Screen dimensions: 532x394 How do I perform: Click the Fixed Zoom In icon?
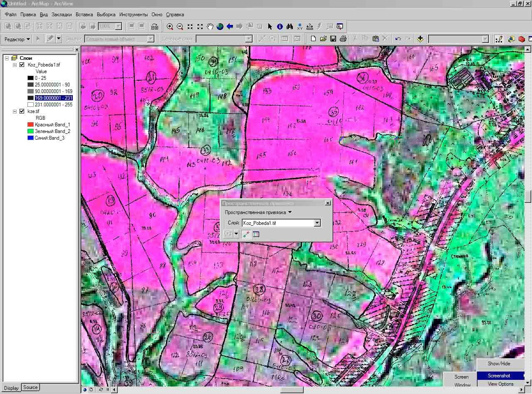click(x=190, y=27)
